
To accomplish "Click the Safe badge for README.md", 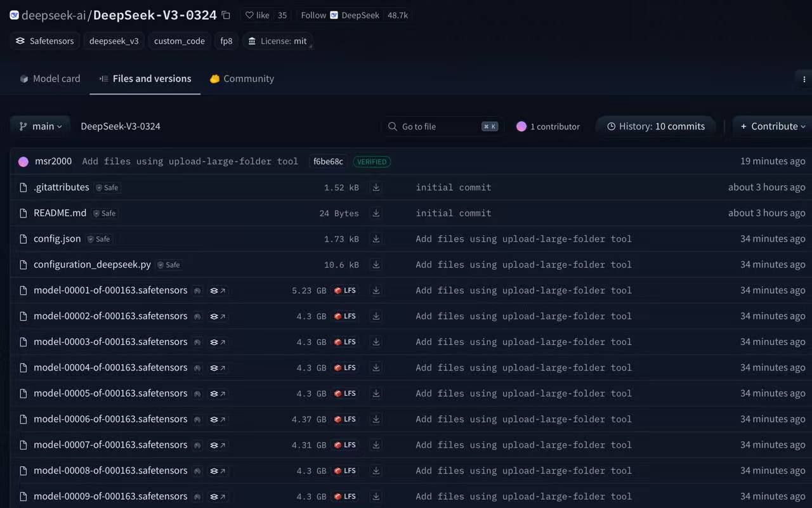I will click(105, 213).
